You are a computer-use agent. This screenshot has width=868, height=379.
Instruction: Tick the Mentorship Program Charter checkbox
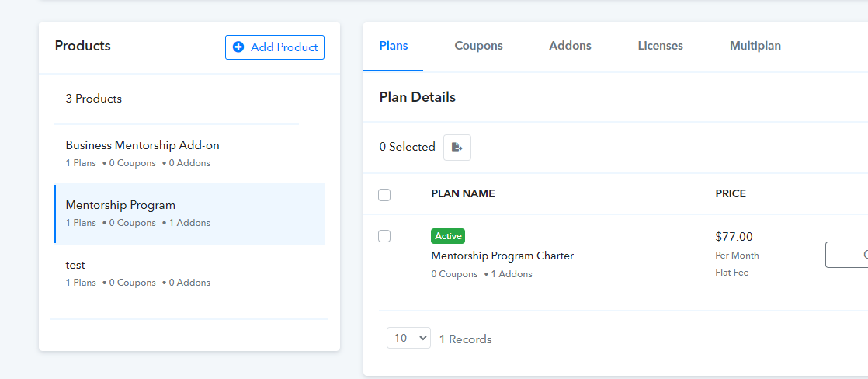pyautogui.click(x=384, y=236)
